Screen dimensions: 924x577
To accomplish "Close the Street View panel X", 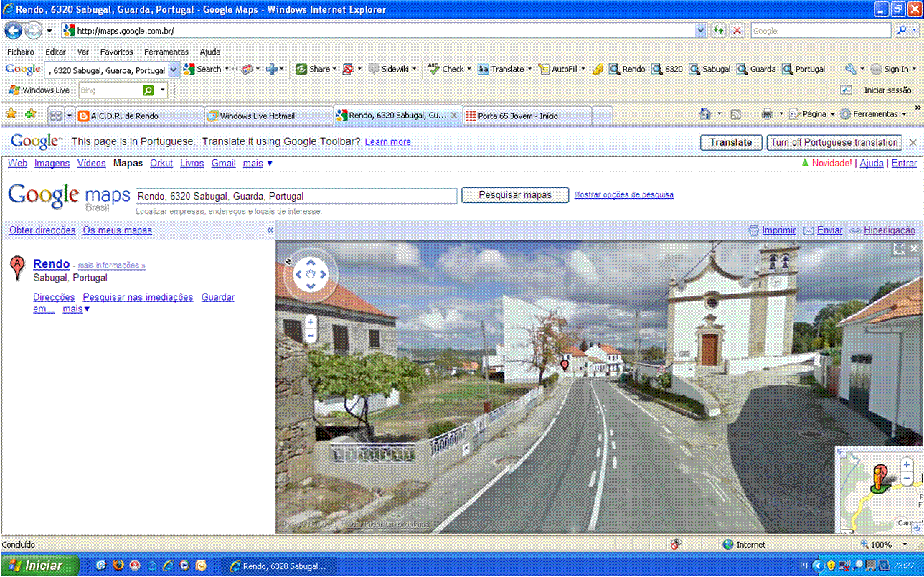I will [x=914, y=248].
